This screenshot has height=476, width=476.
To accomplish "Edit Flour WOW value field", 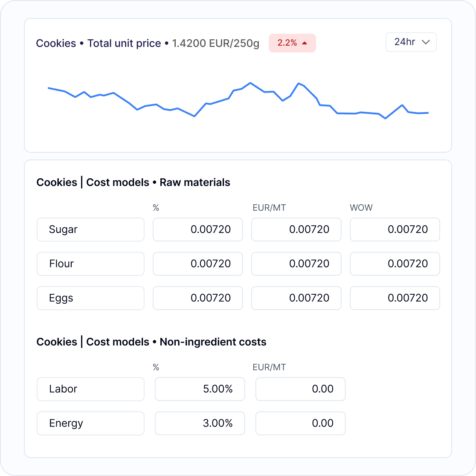I will 395,264.
